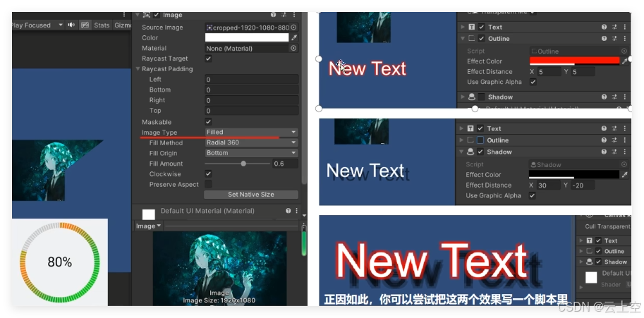
Task: Open the Image Type dropdown showing Filled
Action: 251,132
